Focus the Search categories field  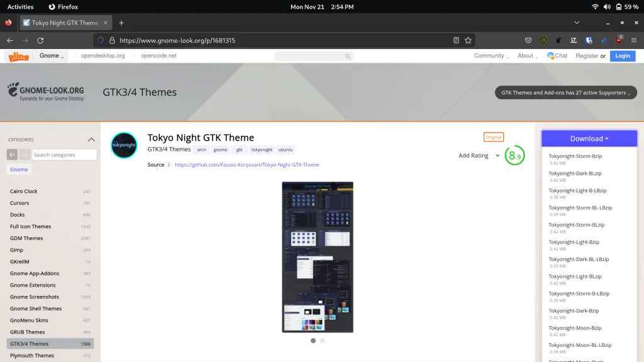click(x=64, y=155)
